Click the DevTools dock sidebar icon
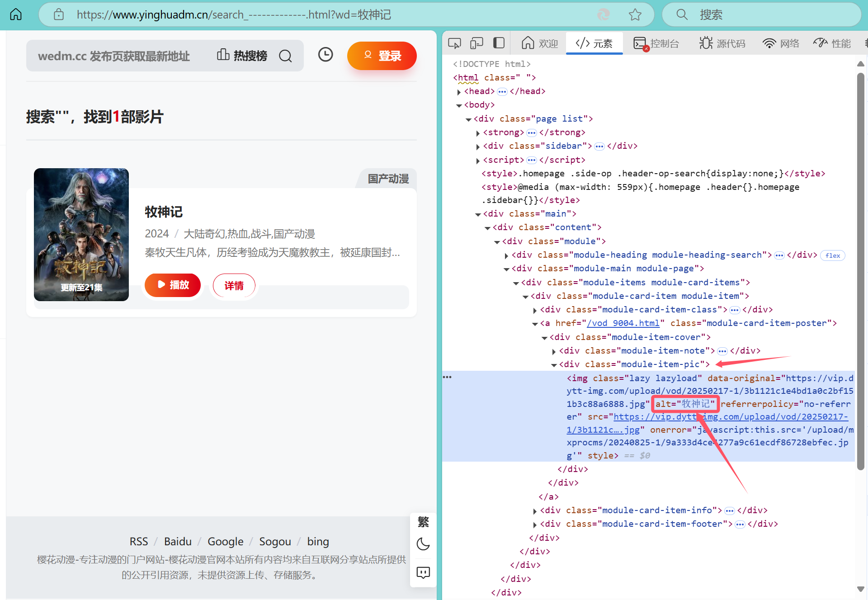The image size is (868, 600). [499, 43]
